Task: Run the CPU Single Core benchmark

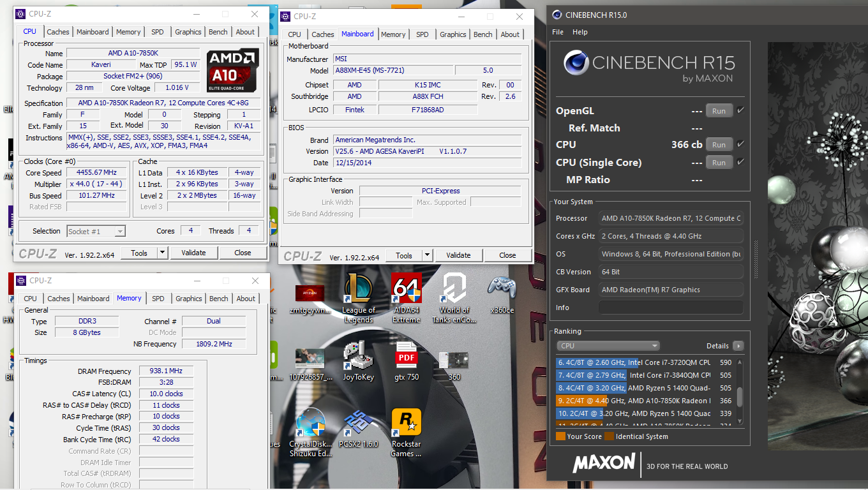Action: (719, 163)
